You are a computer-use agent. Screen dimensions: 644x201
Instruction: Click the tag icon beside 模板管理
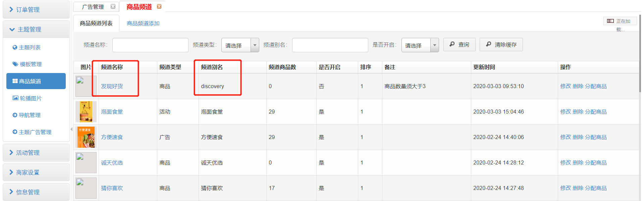[x=15, y=64]
